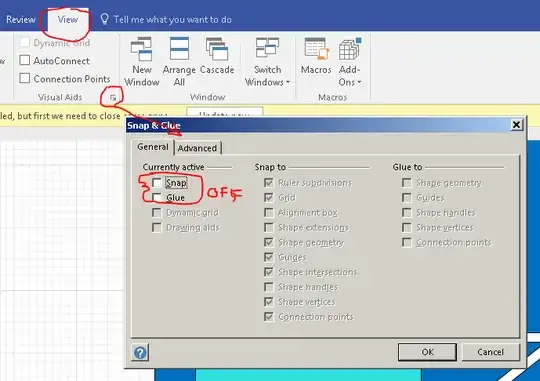540x381 pixels.
Task: Toggle Glue to Shape handles checkbox
Action: click(x=407, y=213)
